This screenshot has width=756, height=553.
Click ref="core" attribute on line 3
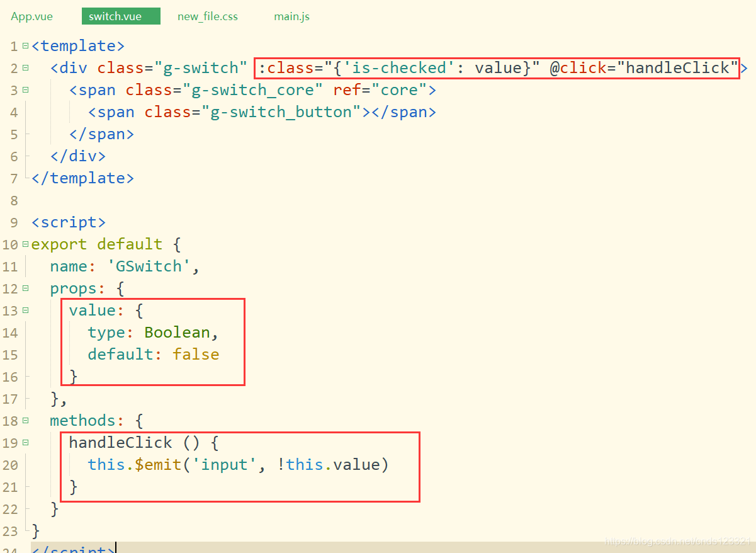coord(380,90)
